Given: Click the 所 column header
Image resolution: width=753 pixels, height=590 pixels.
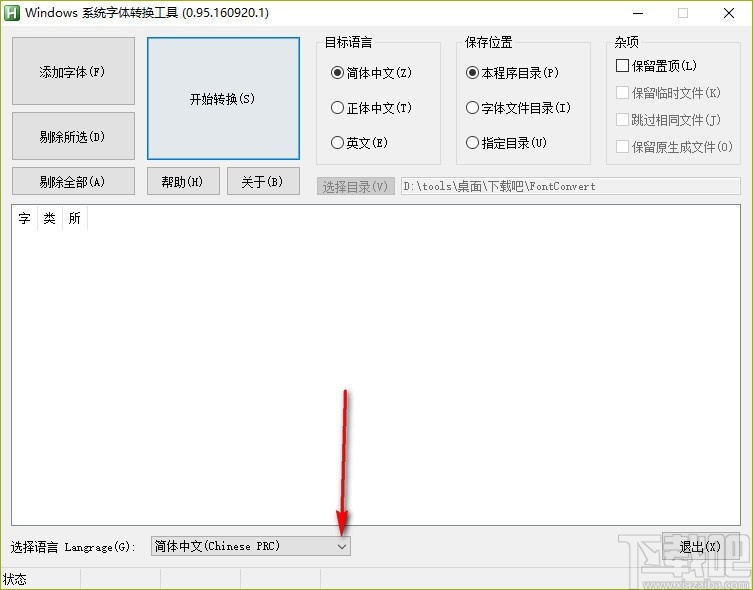Looking at the screenshot, I should point(74,218).
